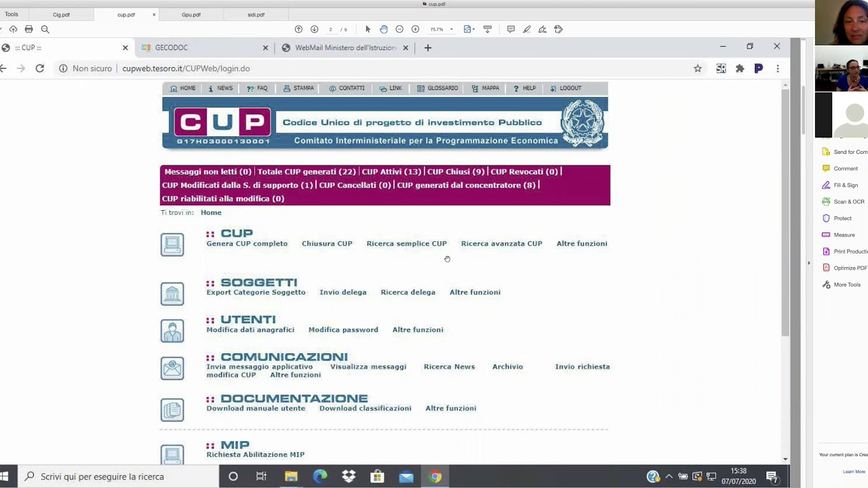The width and height of the screenshot is (868, 488).
Task: Click the Acrobat search magnifier icon
Action: pos(45,29)
